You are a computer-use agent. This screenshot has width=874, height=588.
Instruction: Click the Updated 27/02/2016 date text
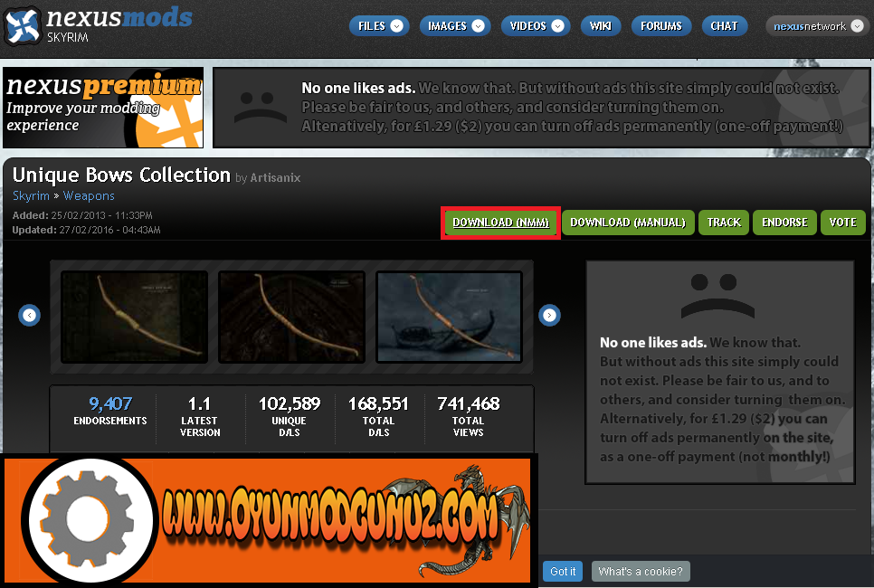click(86, 230)
